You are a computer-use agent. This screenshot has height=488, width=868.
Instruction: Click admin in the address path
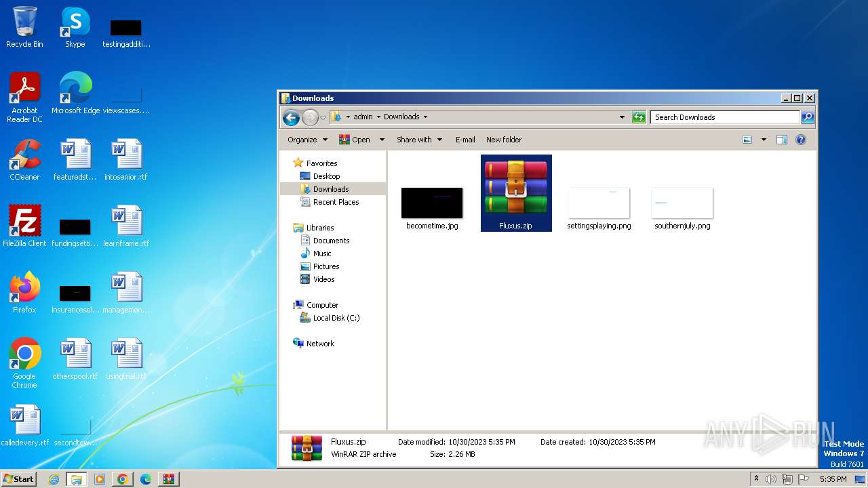coord(363,117)
